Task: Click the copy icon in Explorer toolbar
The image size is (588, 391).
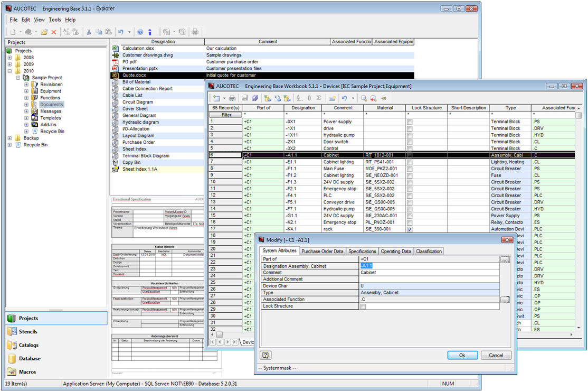Action: tap(99, 32)
